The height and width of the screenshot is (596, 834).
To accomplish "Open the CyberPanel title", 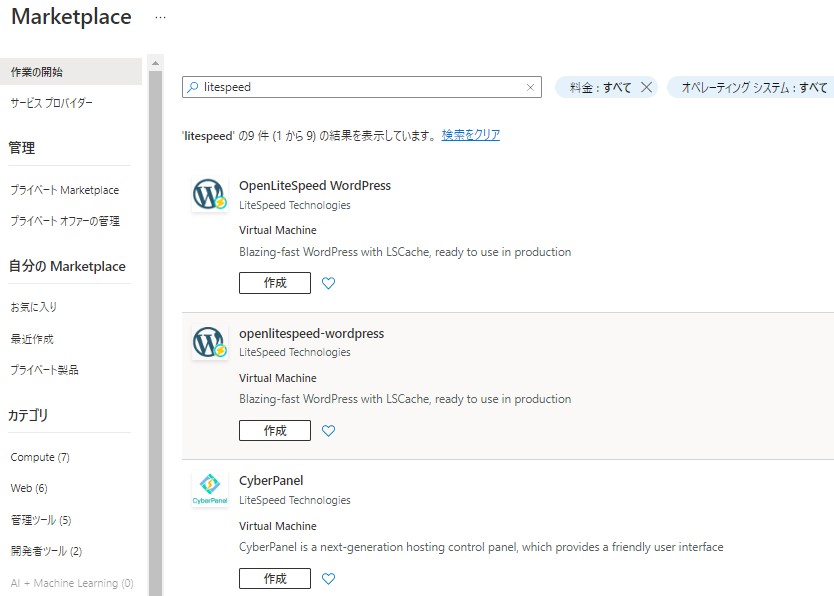I will pos(271,481).
